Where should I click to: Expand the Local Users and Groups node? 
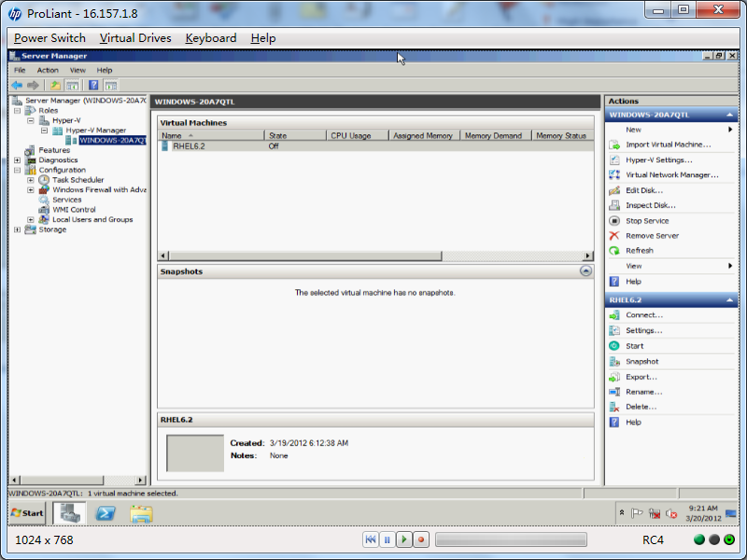click(31, 219)
